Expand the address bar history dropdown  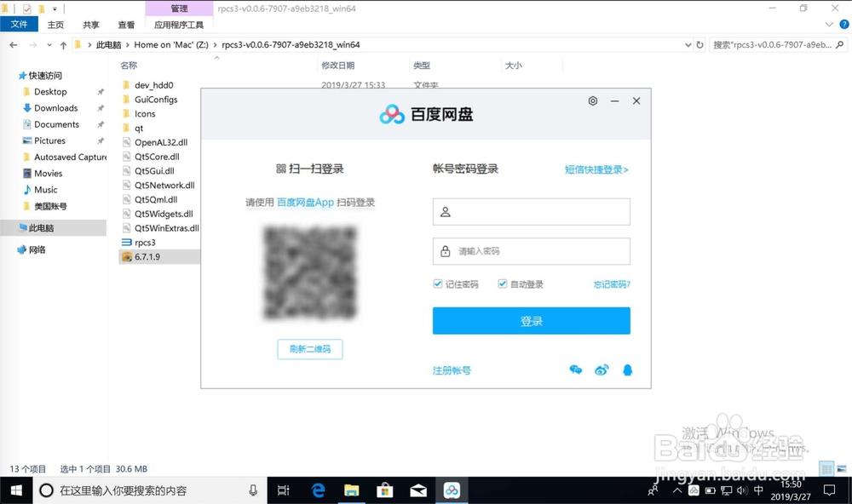(x=688, y=45)
